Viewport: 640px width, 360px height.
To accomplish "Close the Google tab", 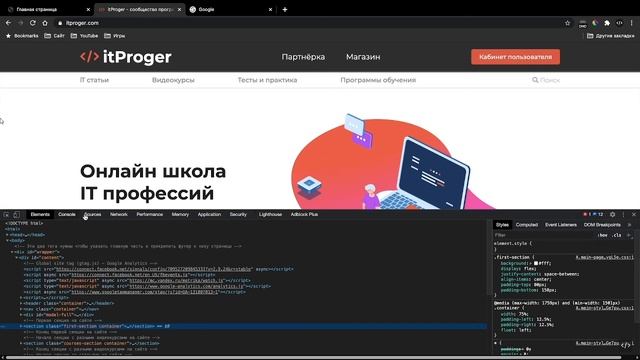I will (x=270, y=9).
